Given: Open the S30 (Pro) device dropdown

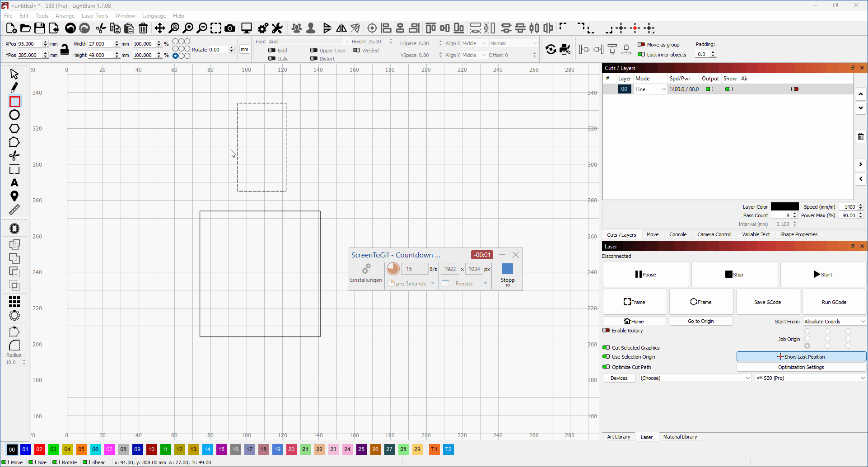Looking at the screenshot, I should click(x=810, y=378).
